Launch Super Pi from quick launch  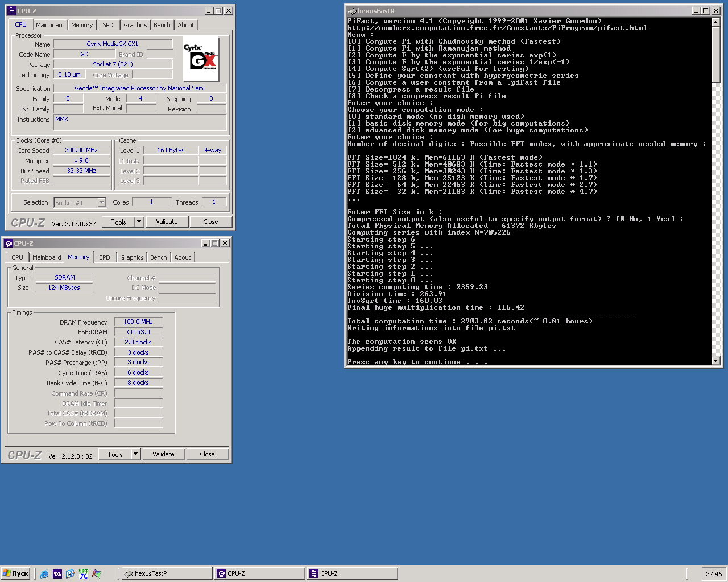point(84,574)
